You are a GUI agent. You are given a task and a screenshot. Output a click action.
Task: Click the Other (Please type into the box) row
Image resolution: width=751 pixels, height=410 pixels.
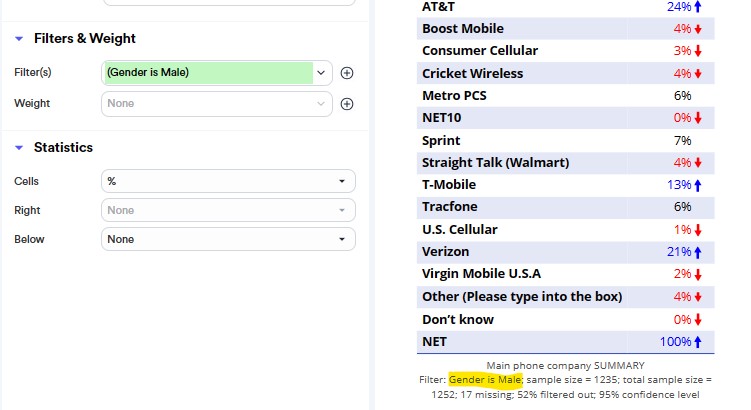click(x=566, y=297)
